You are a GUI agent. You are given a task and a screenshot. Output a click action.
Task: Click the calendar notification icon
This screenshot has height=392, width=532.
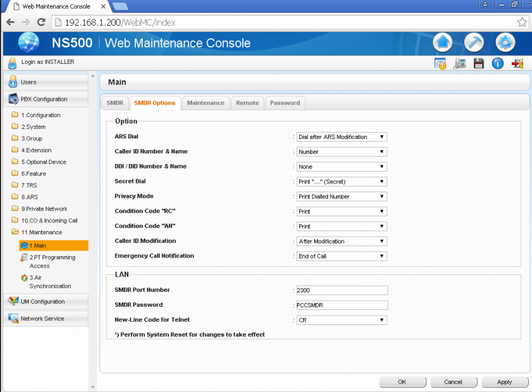pos(441,63)
